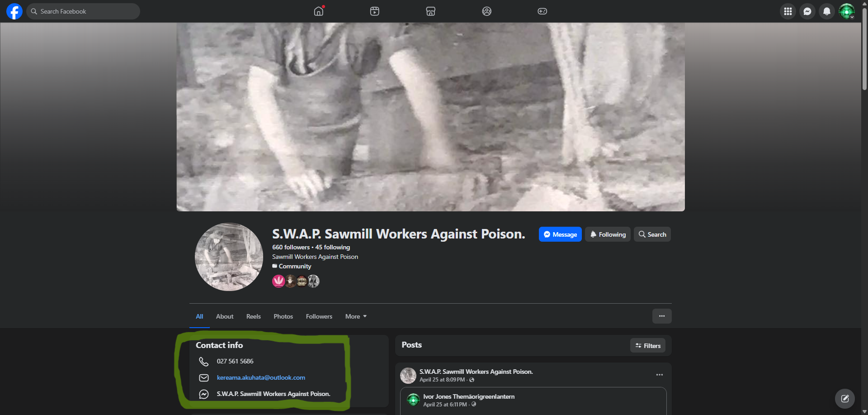Open the Marketplace icon
Image resolution: width=868 pixels, height=415 pixels.
431,11
